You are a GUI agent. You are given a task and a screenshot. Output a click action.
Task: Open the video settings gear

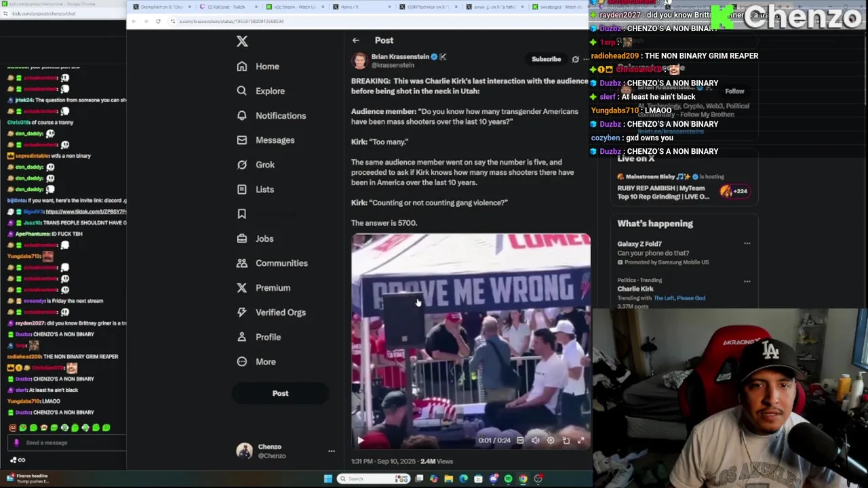click(x=551, y=441)
